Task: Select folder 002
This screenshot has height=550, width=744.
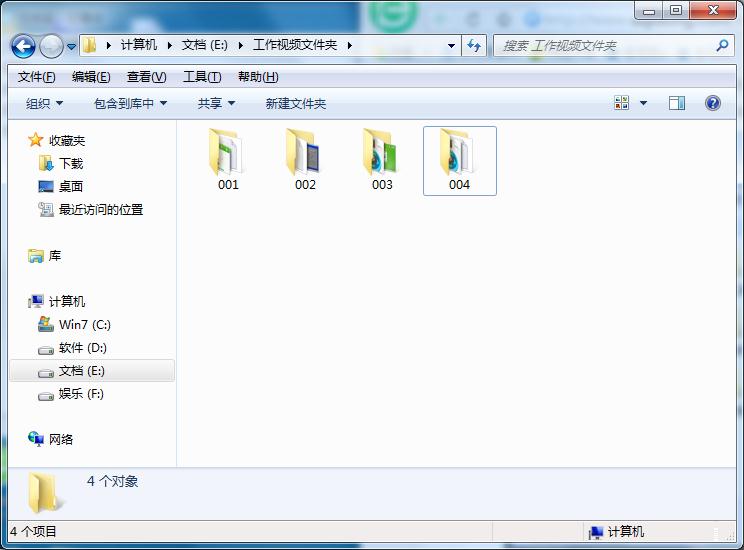Action: coord(305,160)
